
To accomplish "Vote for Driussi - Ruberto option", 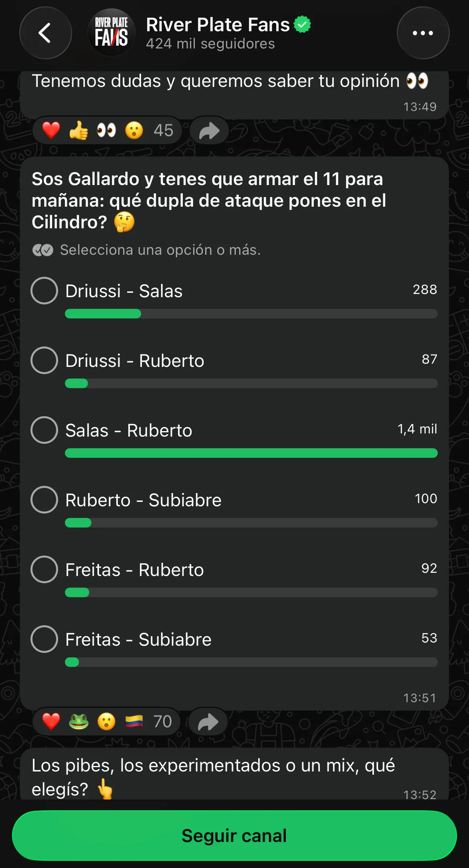I will point(44,360).
